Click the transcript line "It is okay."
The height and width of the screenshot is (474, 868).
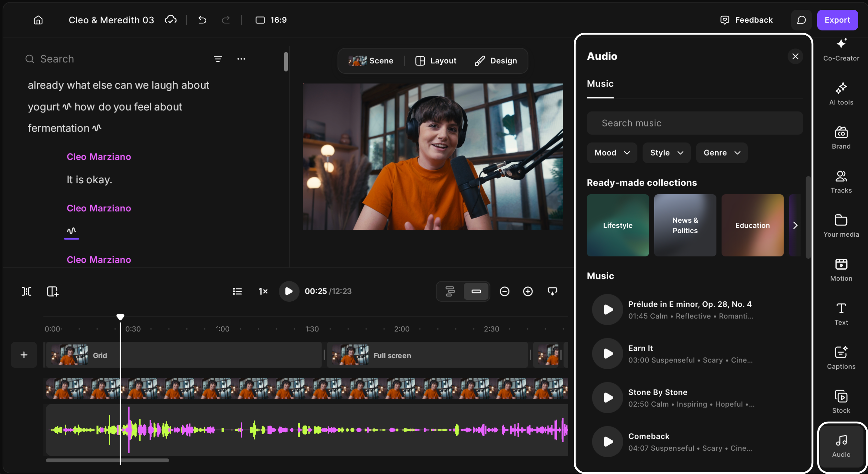pyautogui.click(x=89, y=179)
